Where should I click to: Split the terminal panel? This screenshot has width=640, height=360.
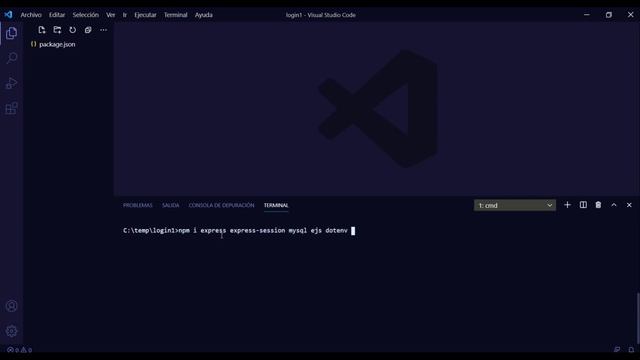(583, 205)
